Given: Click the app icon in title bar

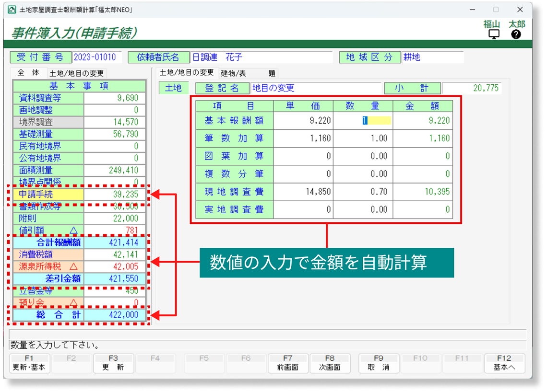Looking at the screenshot, I should point(12,10).
